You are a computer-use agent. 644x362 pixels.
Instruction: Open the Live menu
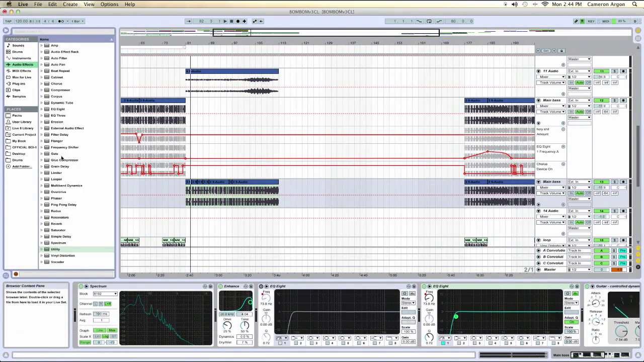23,4
